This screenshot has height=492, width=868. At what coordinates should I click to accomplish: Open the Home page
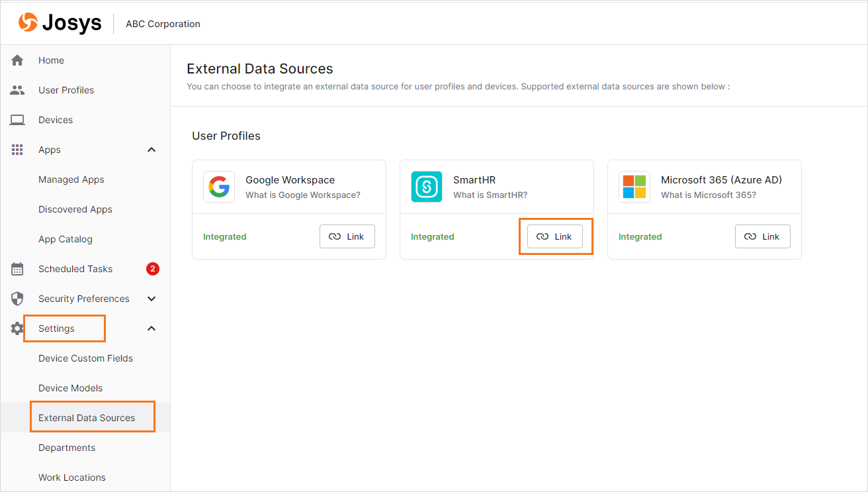51,60
